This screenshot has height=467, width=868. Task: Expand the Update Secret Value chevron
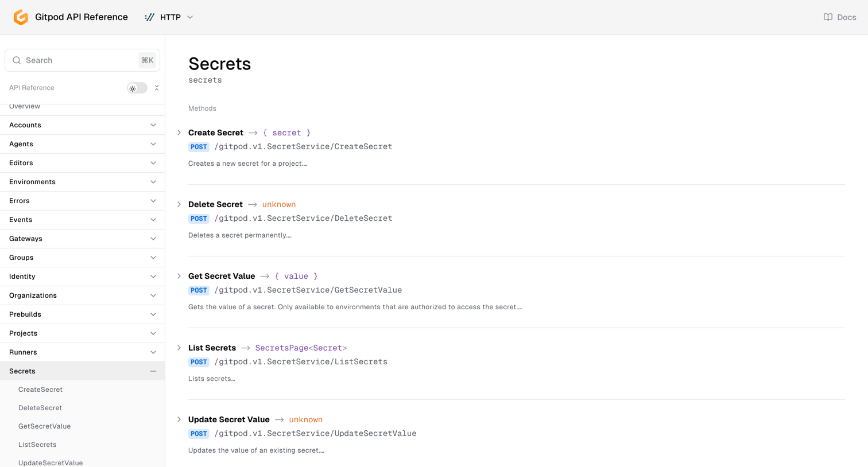pyautogui.click(x=179, y=419)
